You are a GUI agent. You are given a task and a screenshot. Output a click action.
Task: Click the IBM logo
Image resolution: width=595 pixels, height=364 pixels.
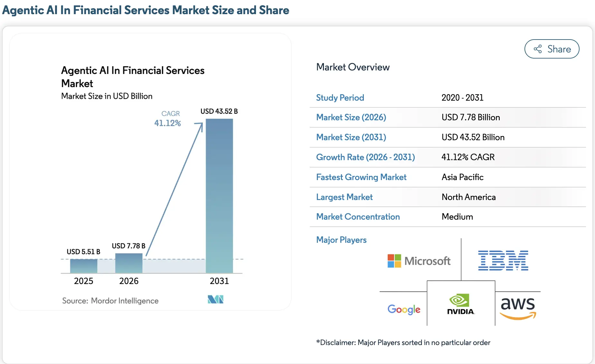pos(503,260)
